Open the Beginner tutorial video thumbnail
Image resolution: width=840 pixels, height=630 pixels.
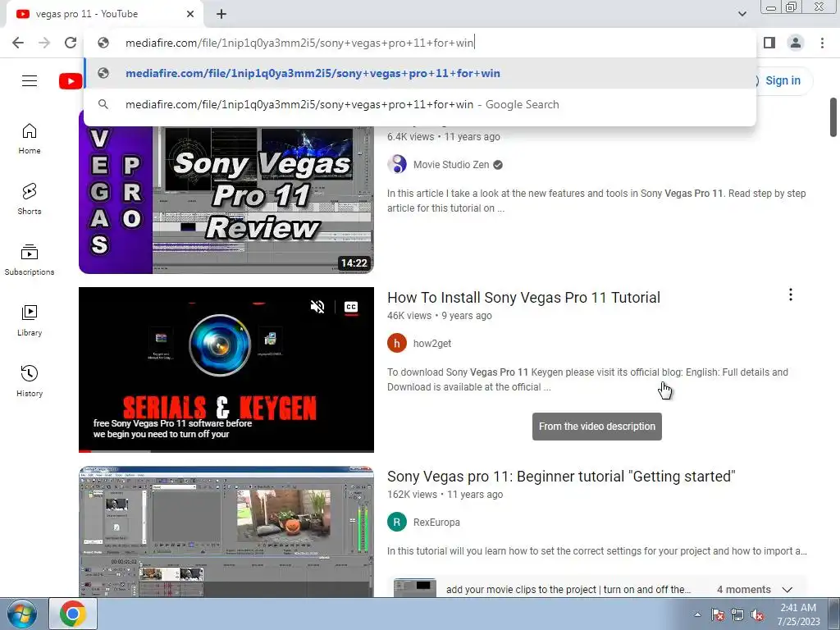tap(226, 532)
